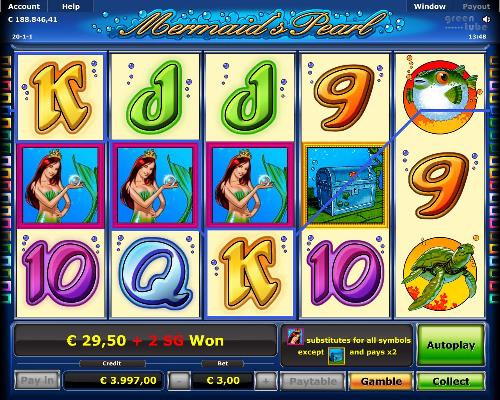The width and height of the screenshot is (500, 400).
Task: Click the credit amount field
Action: click(x=113, y=380)
